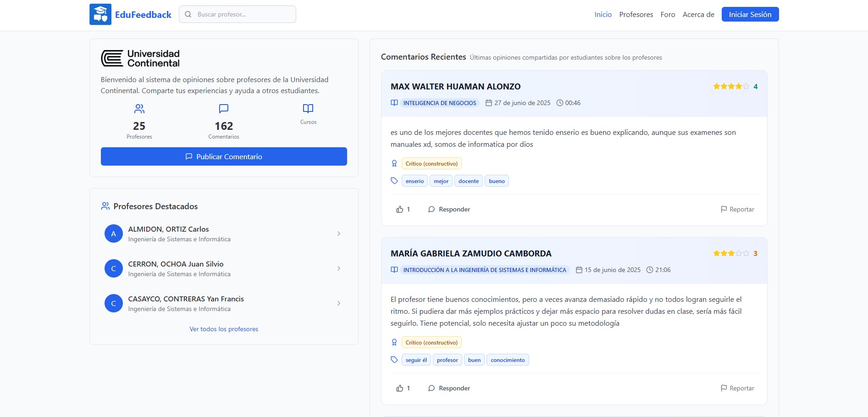
Task: Click the calendar icon beside 15 de junio
Action: (x=579, y=270)
